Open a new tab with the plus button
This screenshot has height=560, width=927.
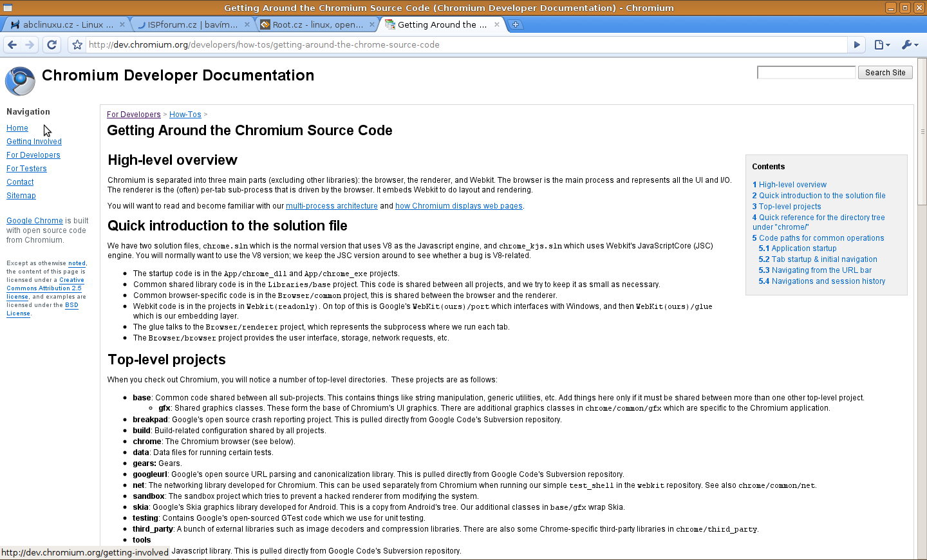516,24
